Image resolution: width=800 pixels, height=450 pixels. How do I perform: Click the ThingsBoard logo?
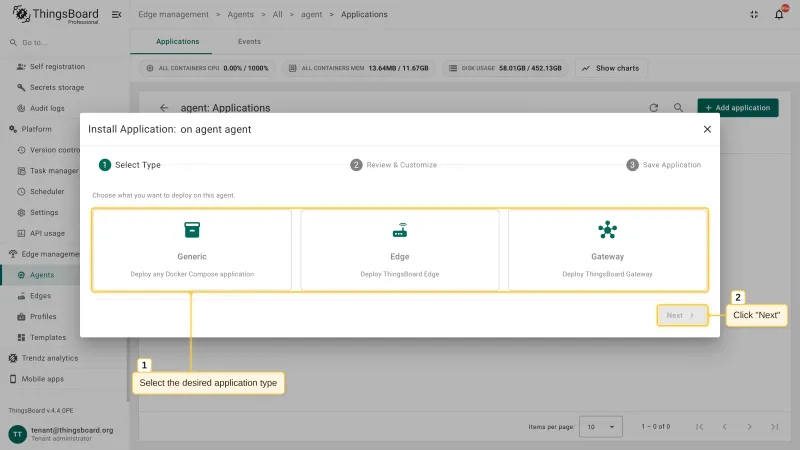(x=55, y=14)
